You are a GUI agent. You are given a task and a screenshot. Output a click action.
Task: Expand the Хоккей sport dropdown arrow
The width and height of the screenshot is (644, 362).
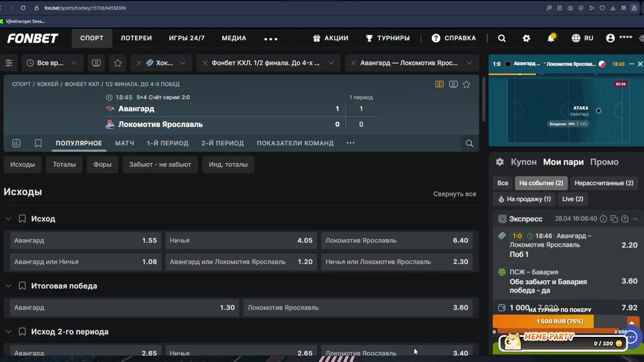point(182,63)
